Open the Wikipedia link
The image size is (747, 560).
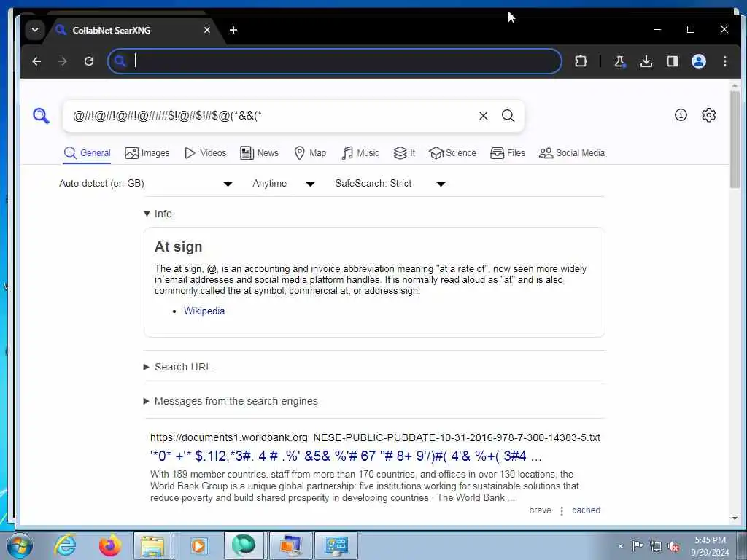click(x=204, y=311)
